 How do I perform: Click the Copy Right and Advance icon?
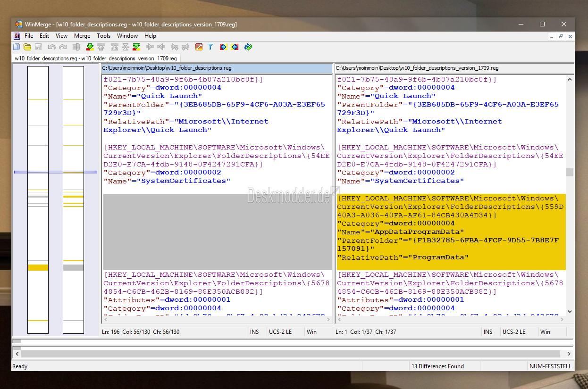click(175, 47)
